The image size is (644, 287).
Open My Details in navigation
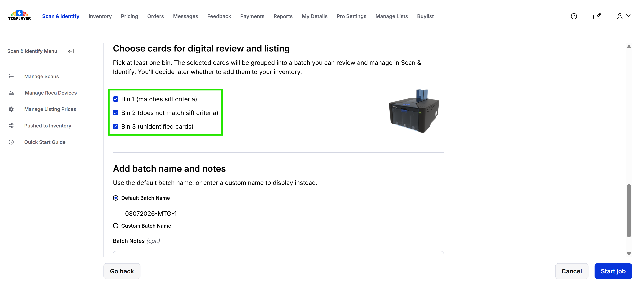tap(314, 16)
